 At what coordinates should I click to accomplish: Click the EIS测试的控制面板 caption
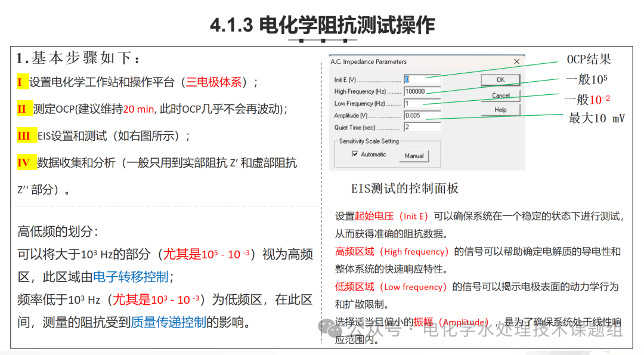(x=405, y=189)
